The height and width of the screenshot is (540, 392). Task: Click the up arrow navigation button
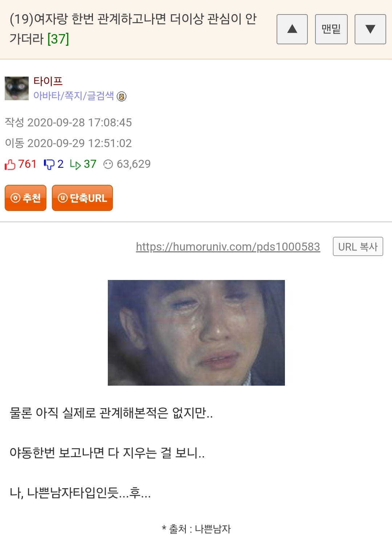292,29
